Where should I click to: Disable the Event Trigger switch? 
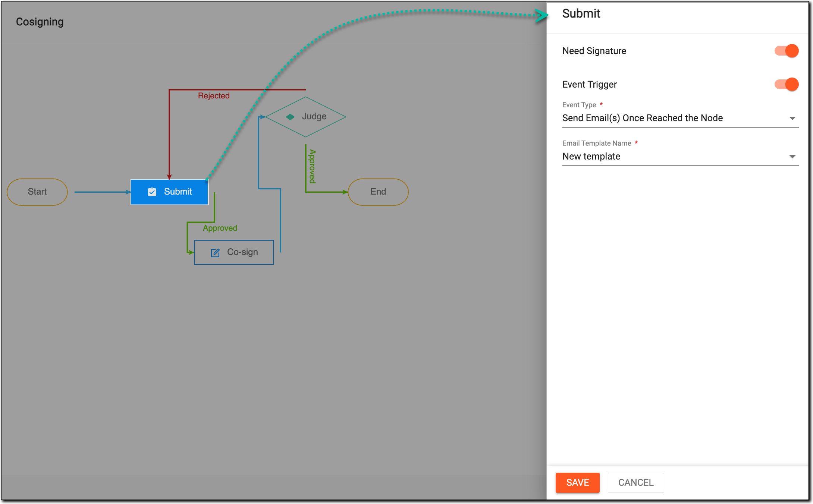787,84
